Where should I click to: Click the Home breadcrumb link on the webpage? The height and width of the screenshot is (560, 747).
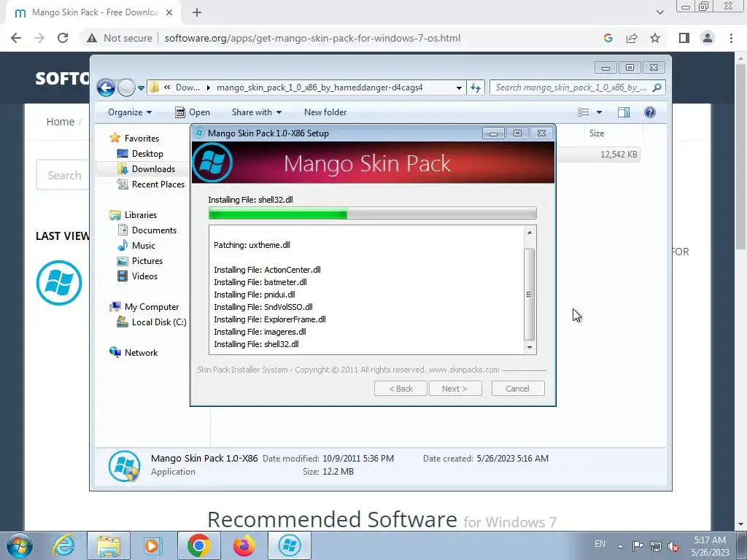pyautogui.click(x=60, y=122)
